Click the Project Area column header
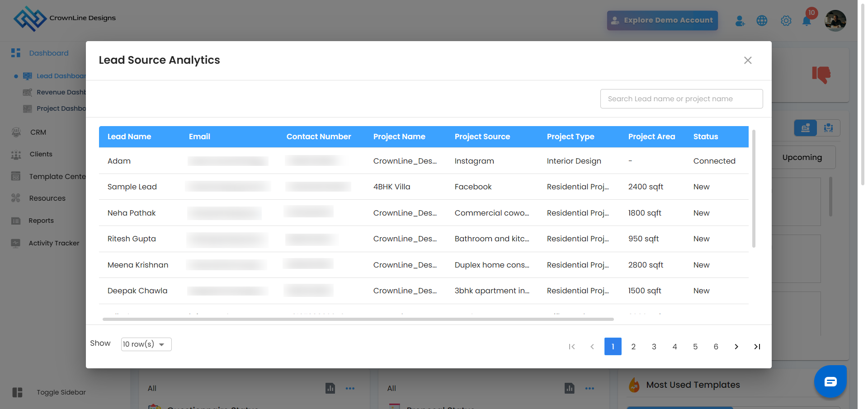 pos(651,136)
